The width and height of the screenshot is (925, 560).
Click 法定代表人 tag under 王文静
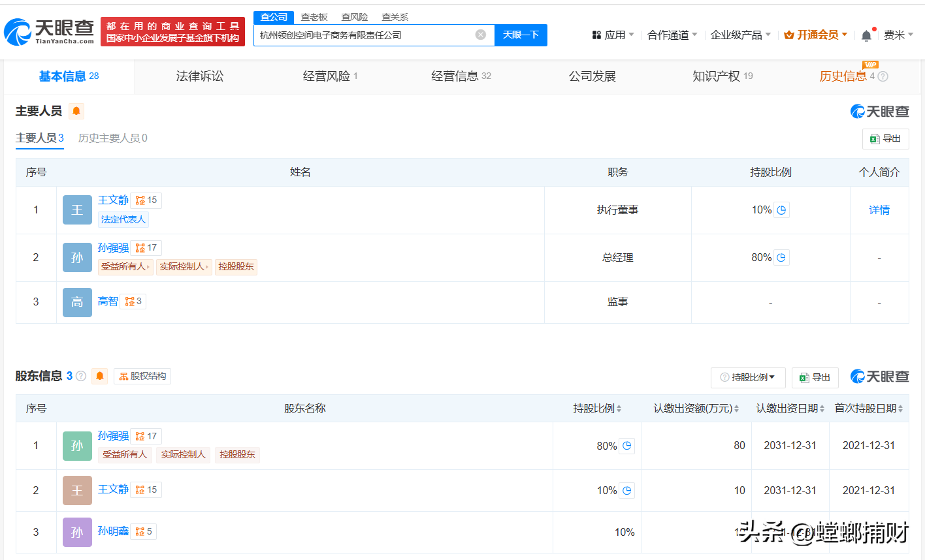click(x=123, y=220)
